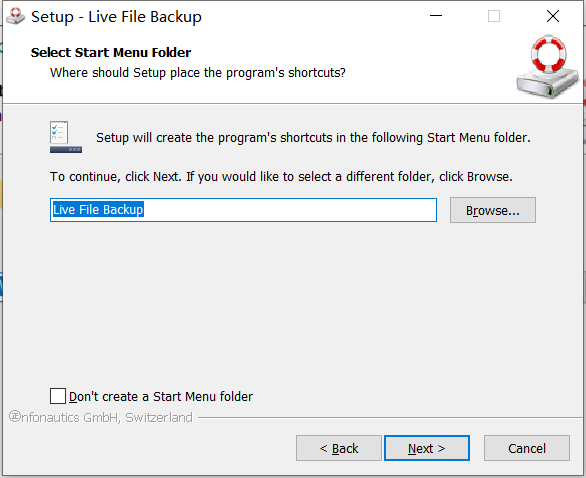The image size is (586, 478).
Task: Open the Browse... folder dialog
Action: click(493, 210)
